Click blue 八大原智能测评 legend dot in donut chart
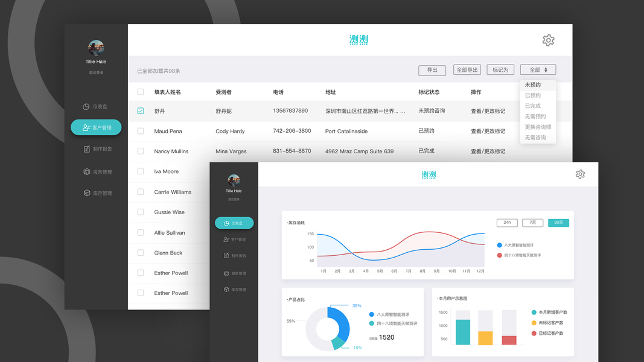 pyautogui.click(x=372, y=314)
